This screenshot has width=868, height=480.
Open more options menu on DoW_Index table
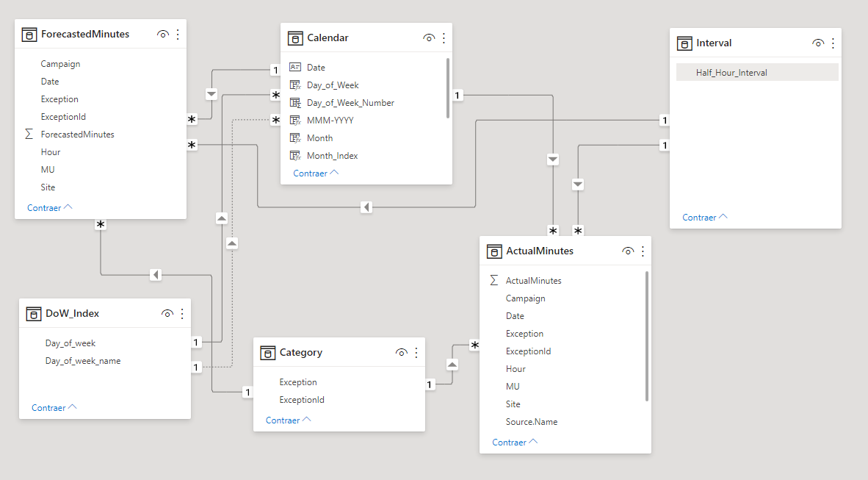[182, 314]
